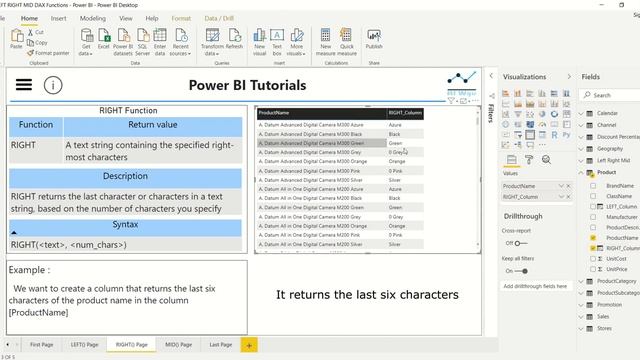This screenshot has width=640, height=360.
Task: Select the Matrix visual type
Action: pos(542,134)
